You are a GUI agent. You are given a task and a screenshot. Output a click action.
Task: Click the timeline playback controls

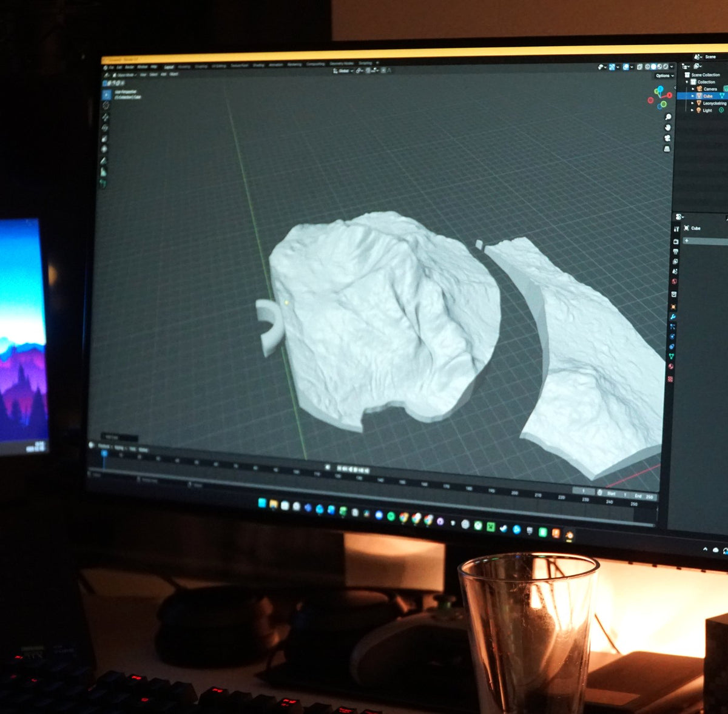click(353, 469)
